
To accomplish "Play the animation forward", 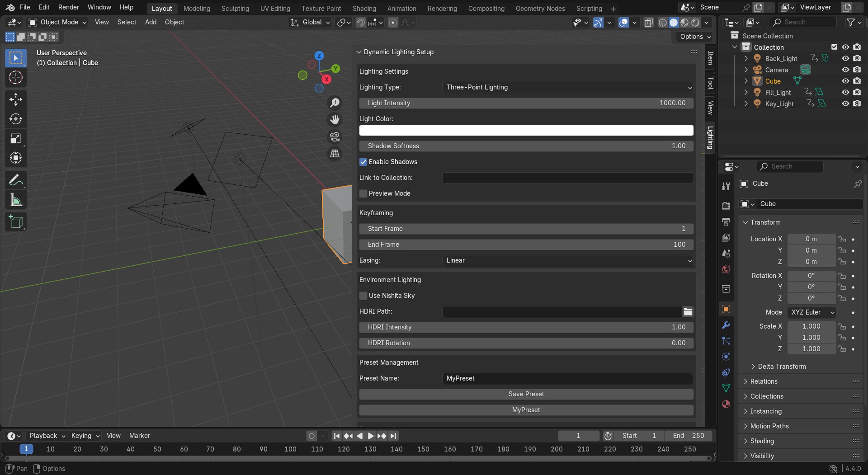I will coord(370,436).
